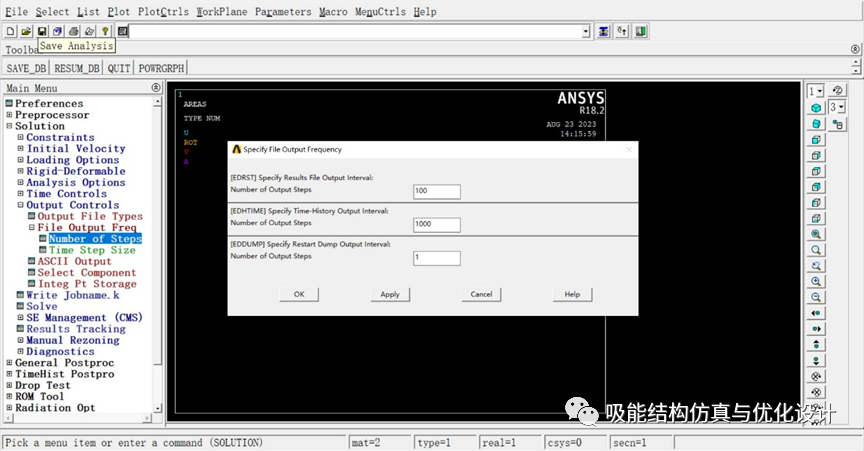Click the Main Menu scroll-down arrow
Image resolution: width=864 pixels, height=451 pixels.
[158, 408]
